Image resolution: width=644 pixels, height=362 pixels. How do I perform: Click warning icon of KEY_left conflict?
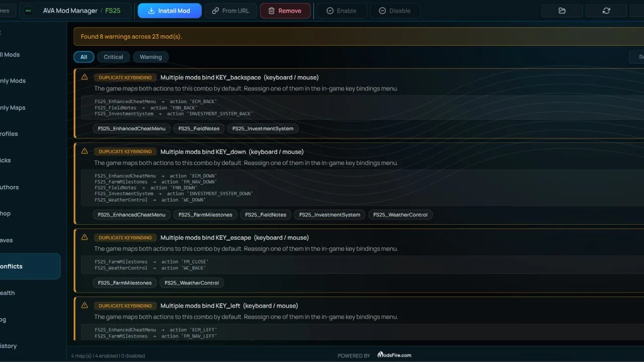pyautogui.click(x=85, y=306)
